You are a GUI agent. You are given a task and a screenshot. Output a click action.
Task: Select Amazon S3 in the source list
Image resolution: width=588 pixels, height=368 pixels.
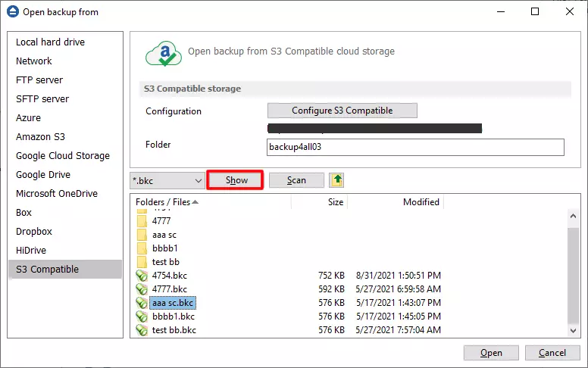pos(40,137)
